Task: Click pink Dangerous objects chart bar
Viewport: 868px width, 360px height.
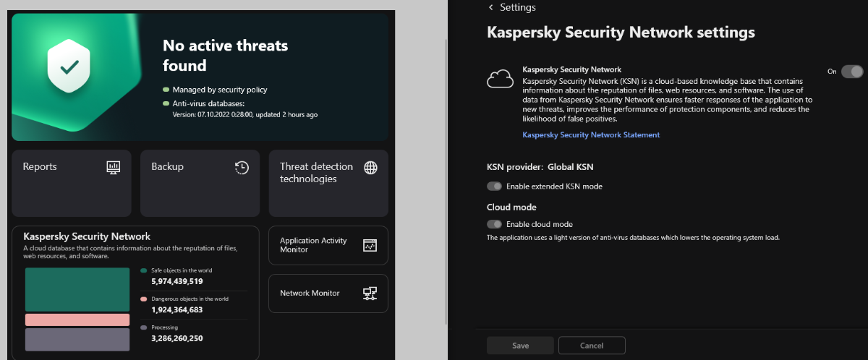Action: pos(77,320)
